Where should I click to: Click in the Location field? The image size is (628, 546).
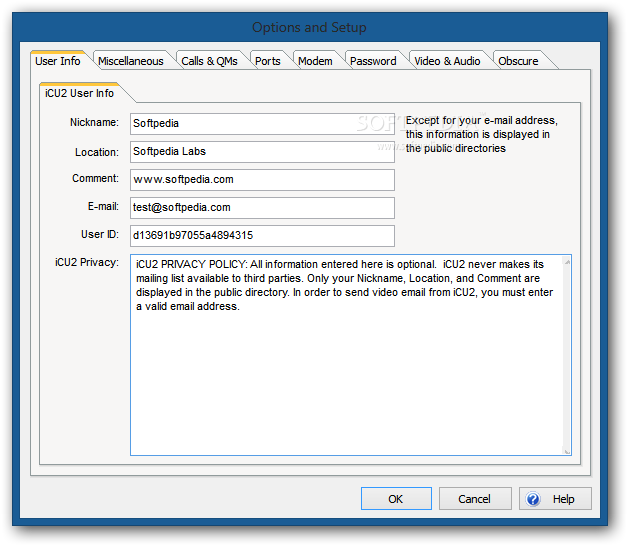click(262, 151)
